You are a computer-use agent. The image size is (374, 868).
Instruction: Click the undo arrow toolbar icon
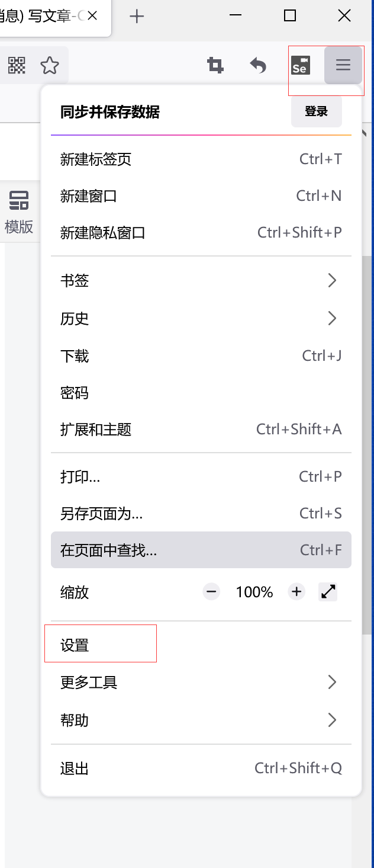pos(258,65)
